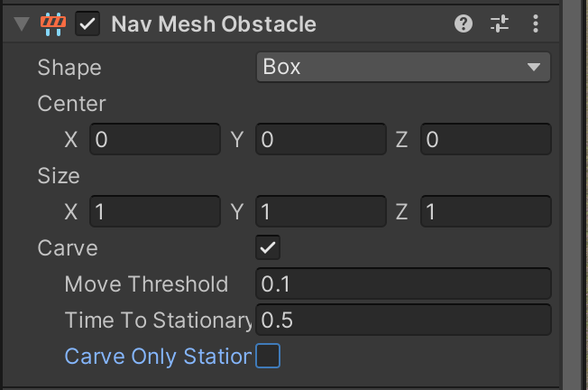The height and width of the screenshot is (390, 588).
Task: Click the Nav Mesh Obstacle header title
Action: point(213,24)
